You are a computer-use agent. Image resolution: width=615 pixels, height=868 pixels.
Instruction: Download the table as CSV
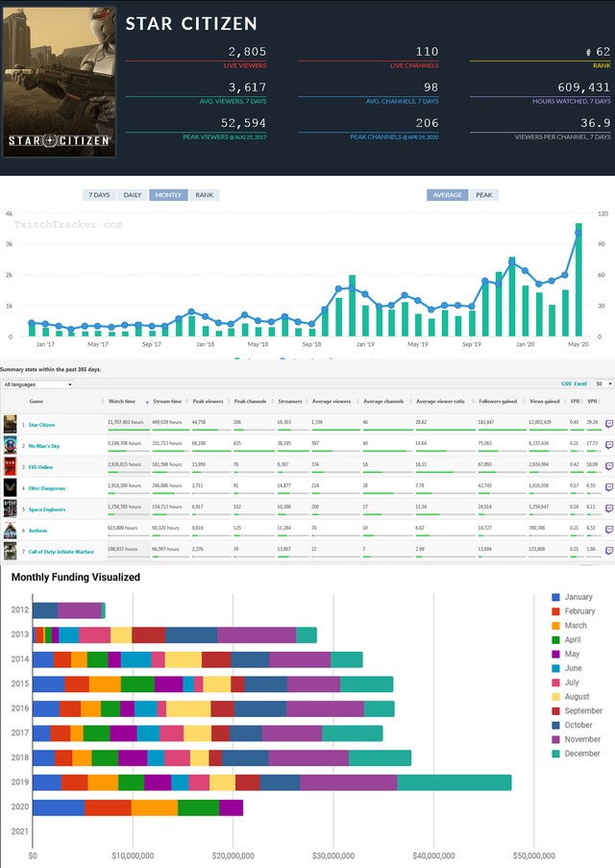pos(566,384)
